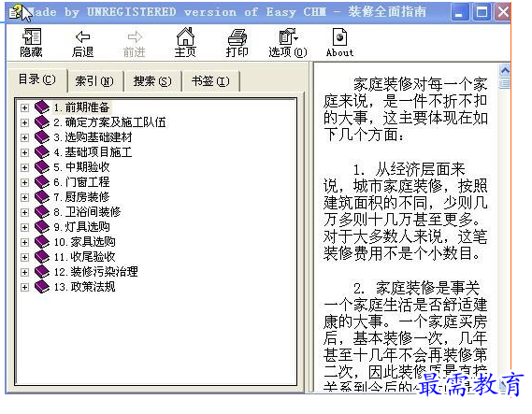The image size is (532, 414).
Task: Select the 2. 确定方案及施工队伍 topic
Action: coord(109,122)
